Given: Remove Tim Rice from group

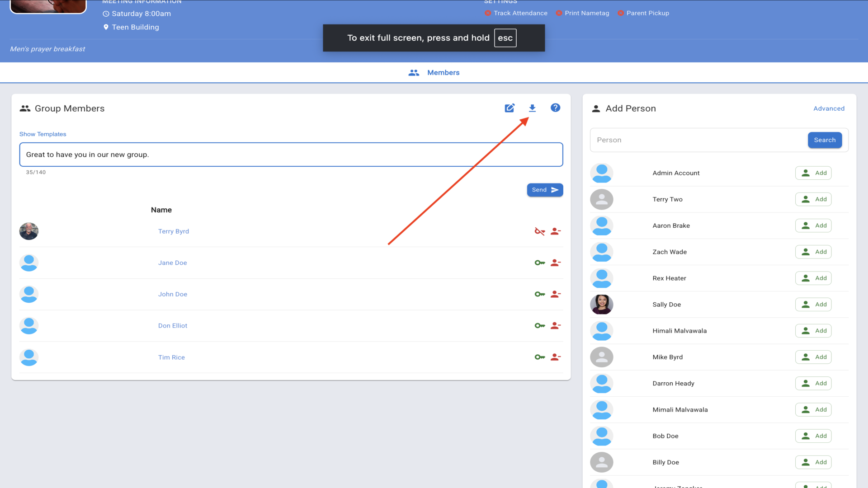Looking at the screenshot, I should 556,357.
